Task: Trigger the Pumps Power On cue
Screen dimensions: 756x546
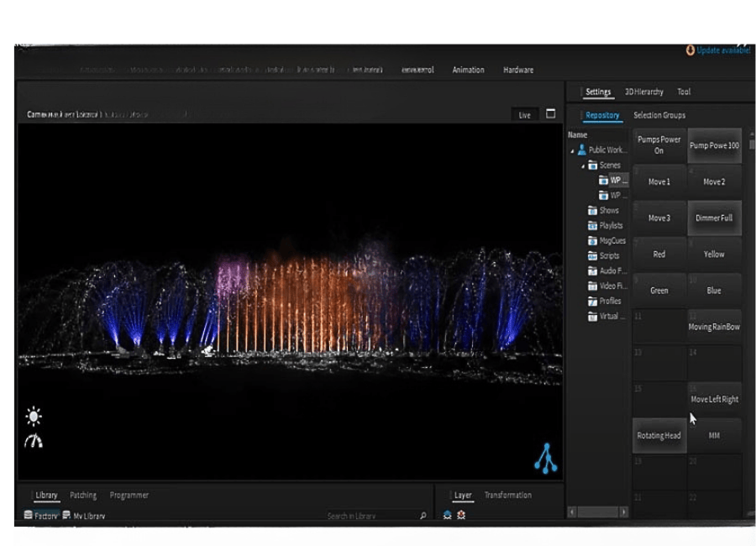Action: click(x=659, y=145)
